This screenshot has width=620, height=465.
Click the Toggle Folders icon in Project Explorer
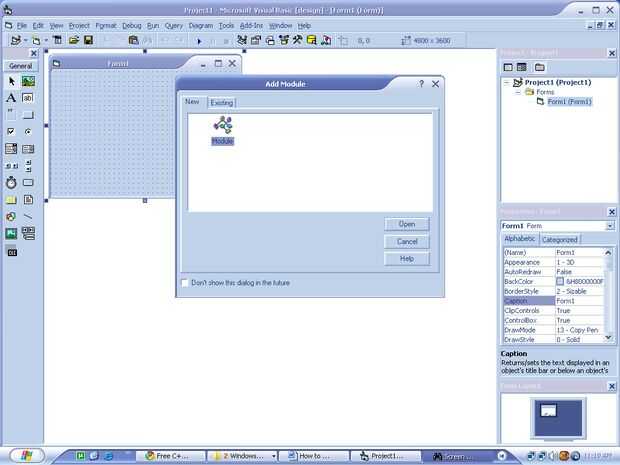click(540, 67)
